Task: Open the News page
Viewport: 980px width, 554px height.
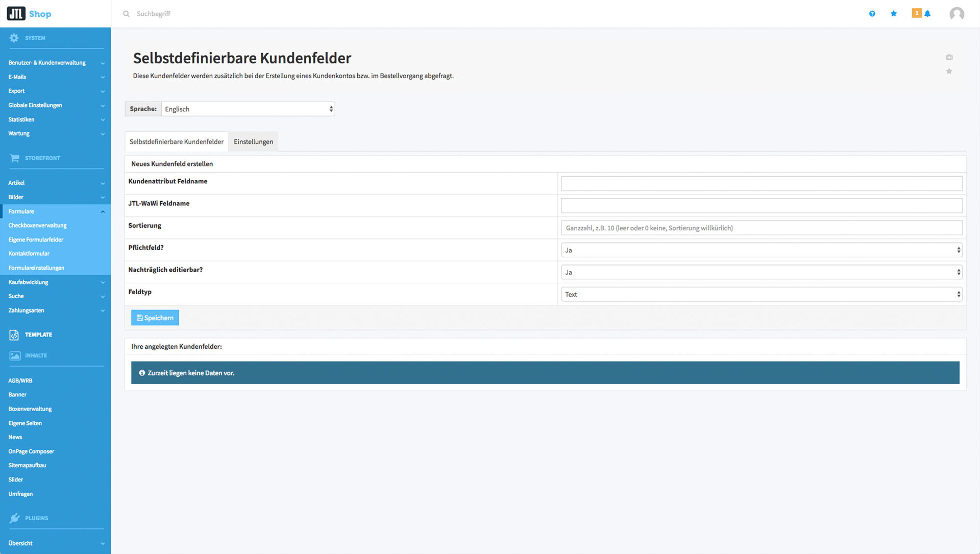Action: pyautogui.click(x=15, y=437)
